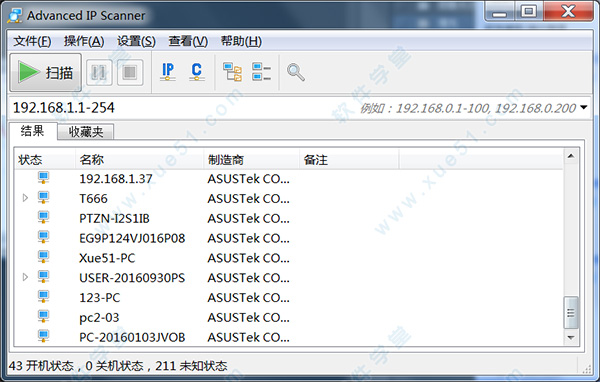Click the scrollbar down arrow

[x=571, y=337]
